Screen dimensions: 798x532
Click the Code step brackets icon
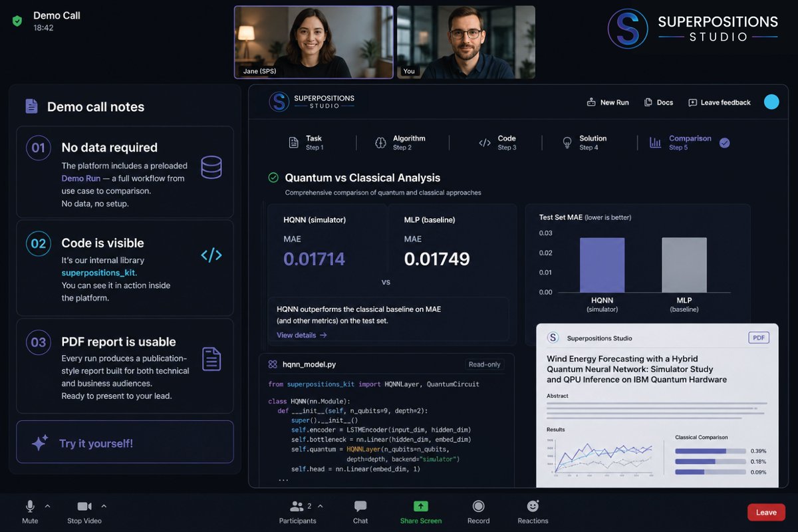pyautogui.click(x=485, y=142)
